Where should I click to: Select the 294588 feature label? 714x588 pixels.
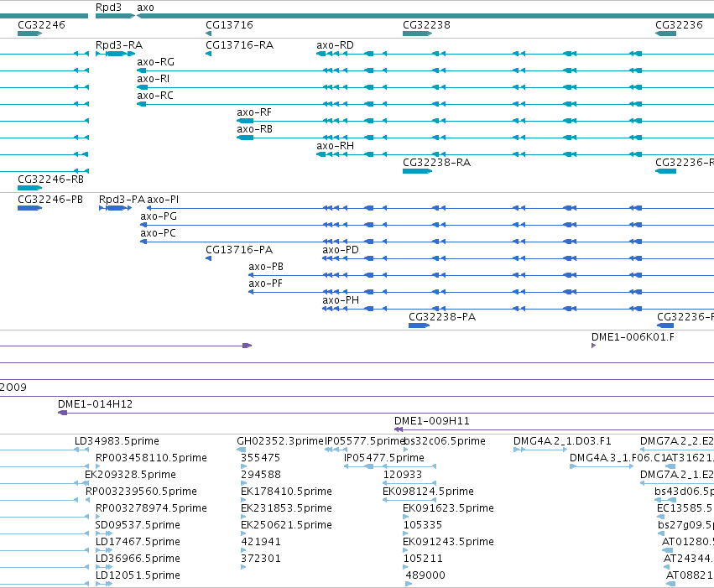click(261, 475)
